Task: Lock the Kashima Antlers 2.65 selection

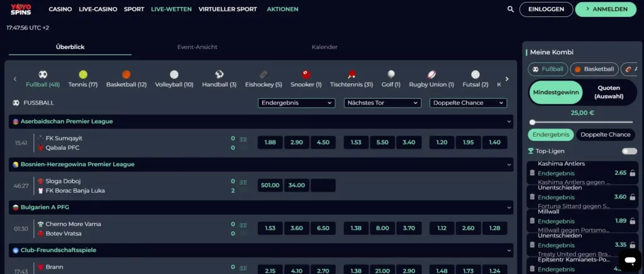Action: [x=633, y=173]
